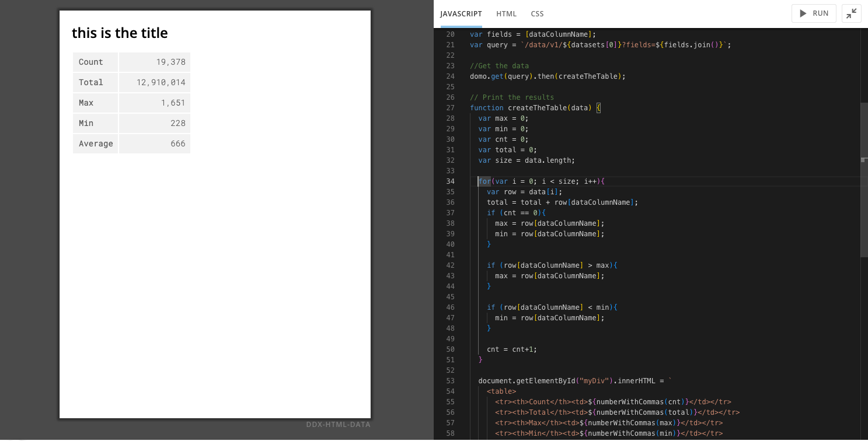868x441 pixels.
Task: Click the title text 'this is the title'
Action: [x=120, y=33]
